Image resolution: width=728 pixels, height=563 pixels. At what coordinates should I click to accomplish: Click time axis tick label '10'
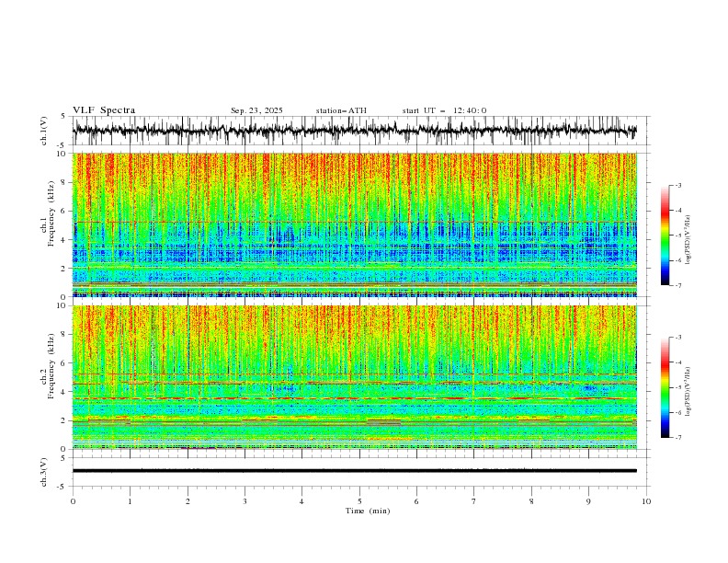(x=646, y=501)
